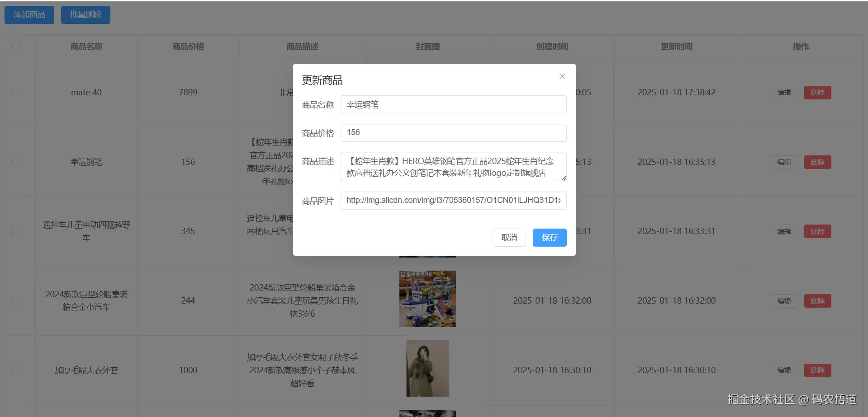This screenshot has height=417, width=868.
Task: Click the update time 2025-01-18 16:33:31
Action: pyautogui.click(x=676, y=231)
